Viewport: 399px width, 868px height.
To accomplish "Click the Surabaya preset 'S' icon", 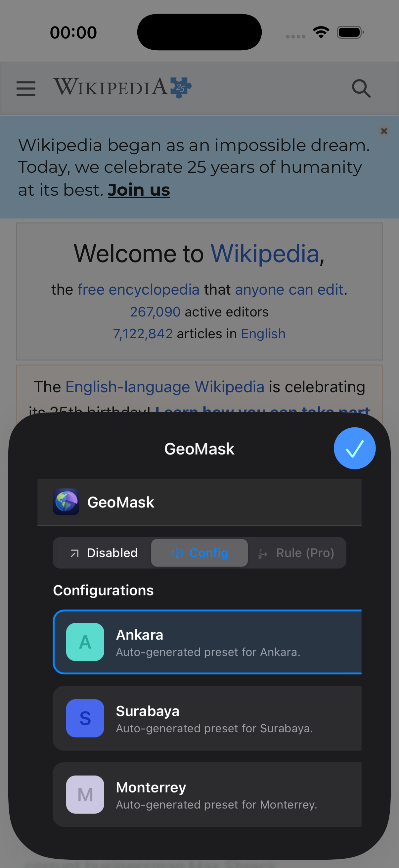I will [85, 718].
